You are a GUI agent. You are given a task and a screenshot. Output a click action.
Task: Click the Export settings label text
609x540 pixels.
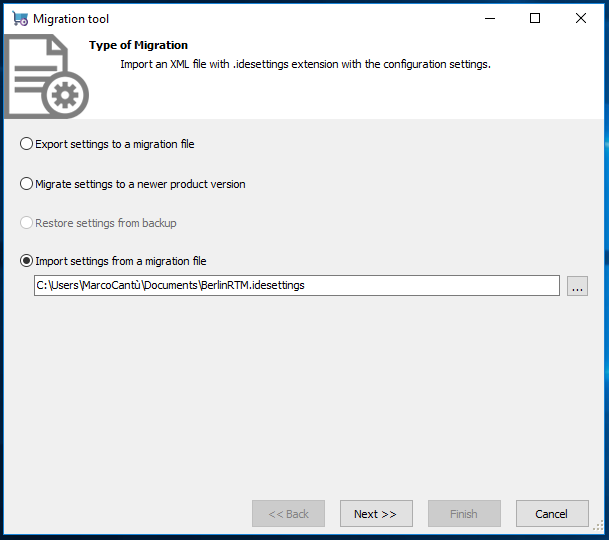115,144
